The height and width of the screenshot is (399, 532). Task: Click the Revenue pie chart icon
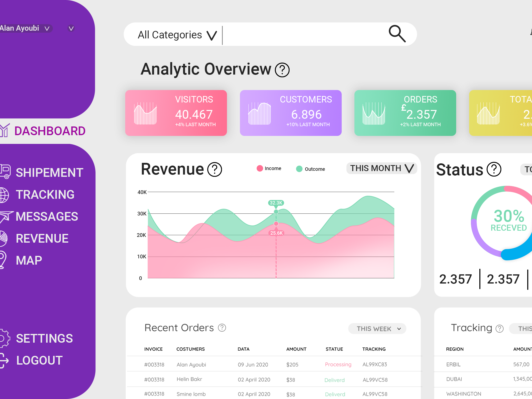tap(3, 238)
